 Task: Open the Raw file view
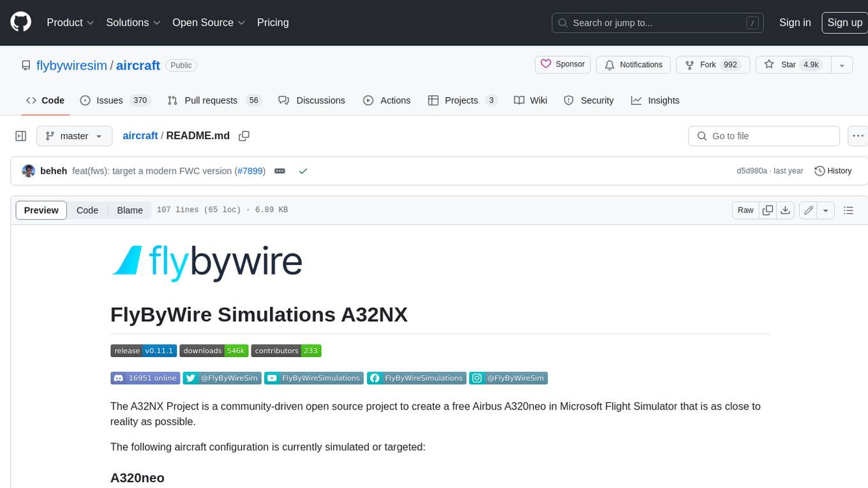[x=745, y=210]
